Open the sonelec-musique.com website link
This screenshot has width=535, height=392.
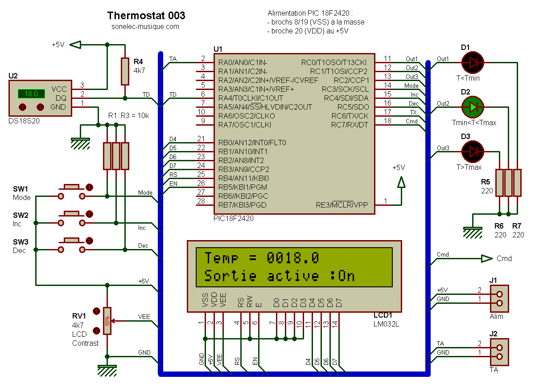(145, 26)
